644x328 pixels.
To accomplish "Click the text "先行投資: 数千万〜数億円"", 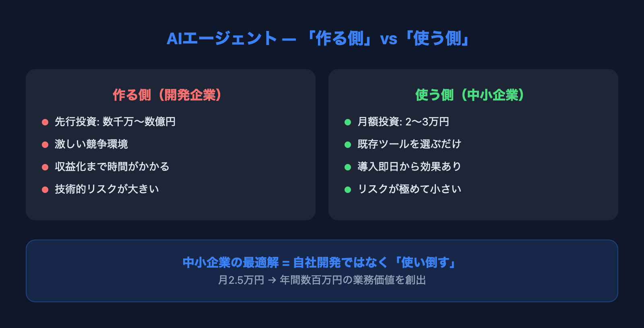I will [115, 122].
